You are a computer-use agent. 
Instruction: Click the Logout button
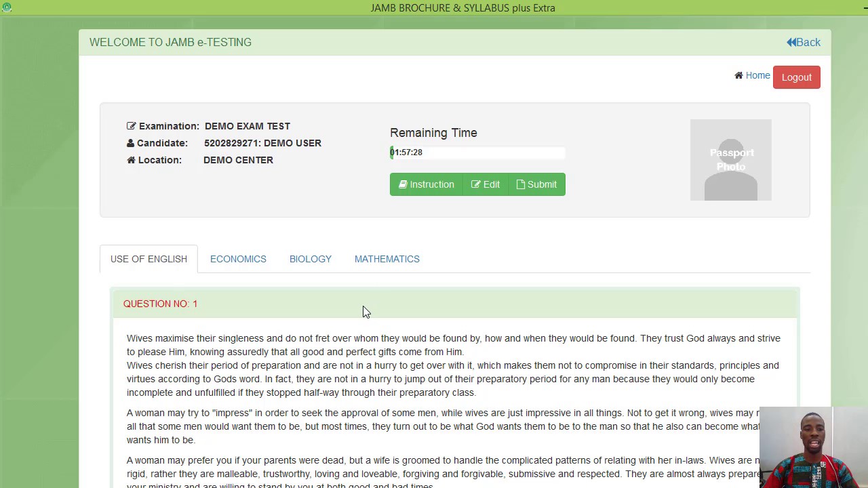click(x=797, y=77)
